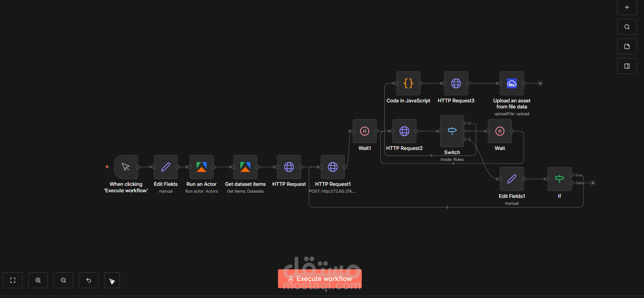Select the Upload an asset cloud node
Viewport: 644px width, 298px height.
[x=512, y=83]
